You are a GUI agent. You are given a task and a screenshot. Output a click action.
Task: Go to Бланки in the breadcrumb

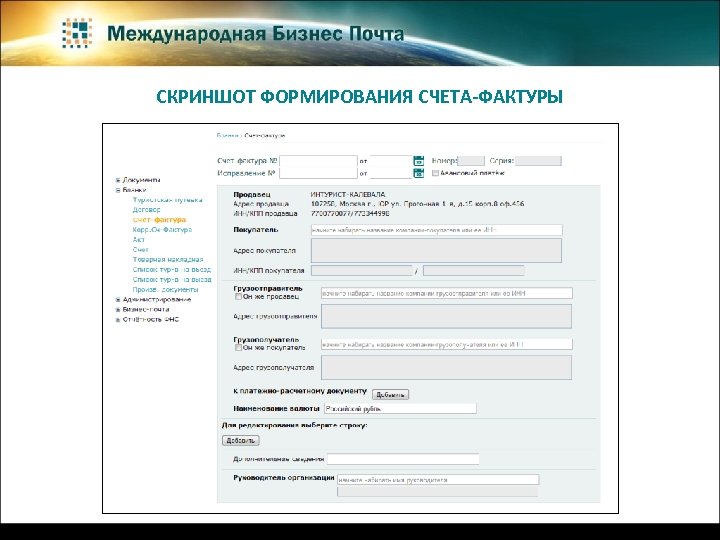tap(227, 136)
